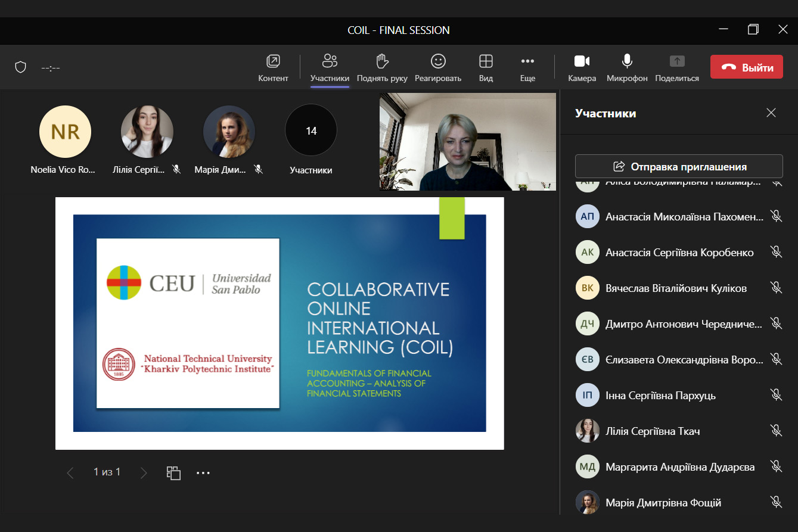Toggle the Камера camera on or off
Viewport: 798px width, 532px height.
582,61
